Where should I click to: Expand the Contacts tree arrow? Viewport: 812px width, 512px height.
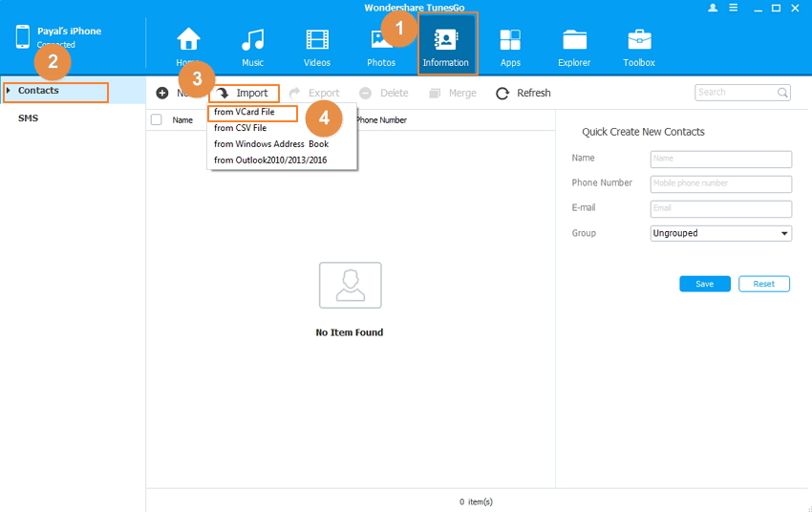point(9,91)
